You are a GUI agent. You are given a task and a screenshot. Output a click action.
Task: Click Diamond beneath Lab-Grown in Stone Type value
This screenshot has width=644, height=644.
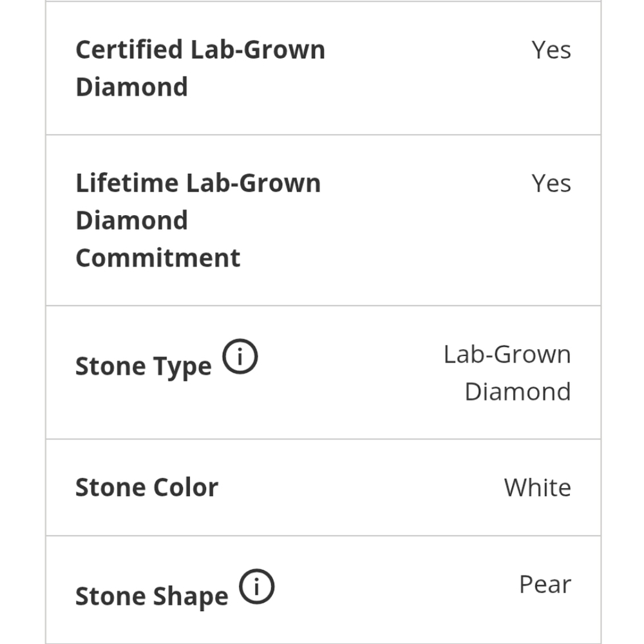518,392
